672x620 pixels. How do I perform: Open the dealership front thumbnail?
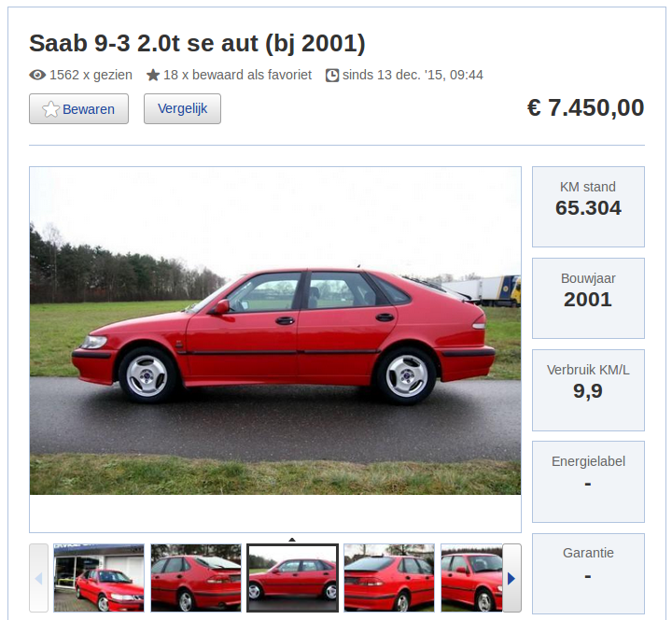coord(99,578)
